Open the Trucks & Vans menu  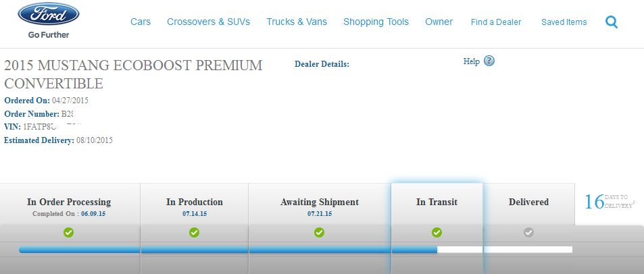[x=297, y=22]
